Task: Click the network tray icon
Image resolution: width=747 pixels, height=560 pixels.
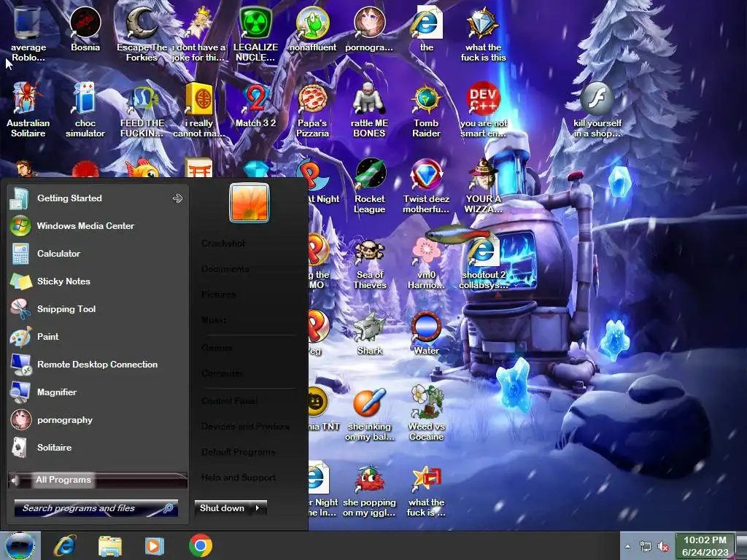Action: (646, 546)
